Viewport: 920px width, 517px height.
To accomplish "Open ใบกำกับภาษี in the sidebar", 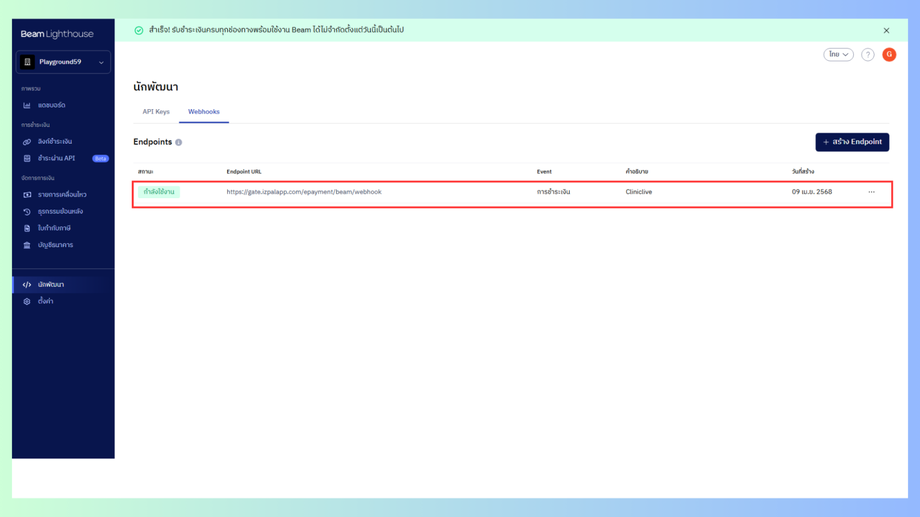I will pyautogui.click(x=54, y=228).
